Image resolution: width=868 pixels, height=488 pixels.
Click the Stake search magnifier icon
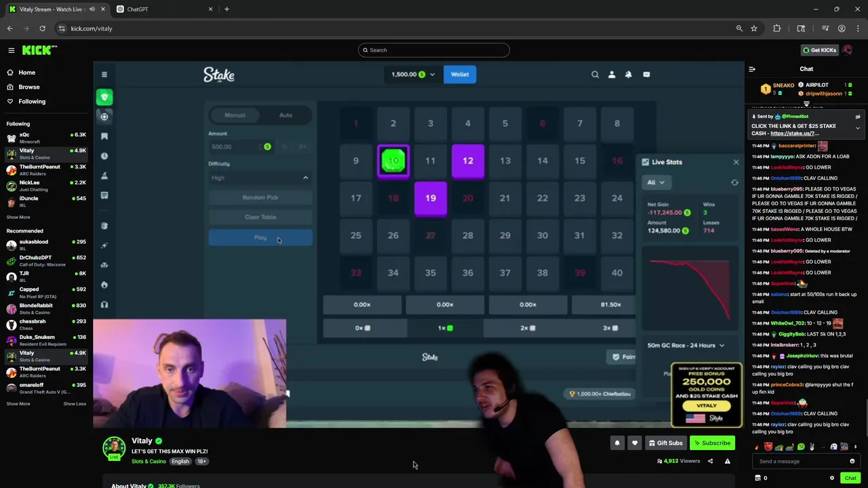pyautogui.click(x=595, y=75)
